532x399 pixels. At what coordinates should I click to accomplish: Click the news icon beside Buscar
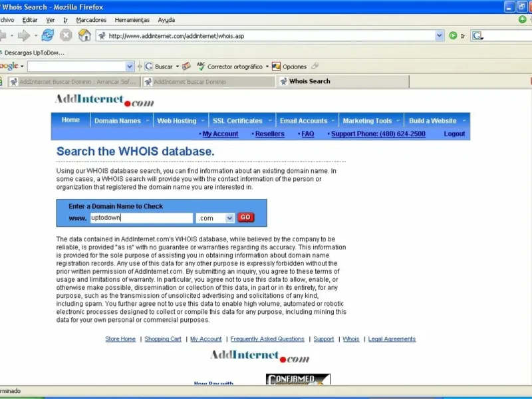coord(186,66)
